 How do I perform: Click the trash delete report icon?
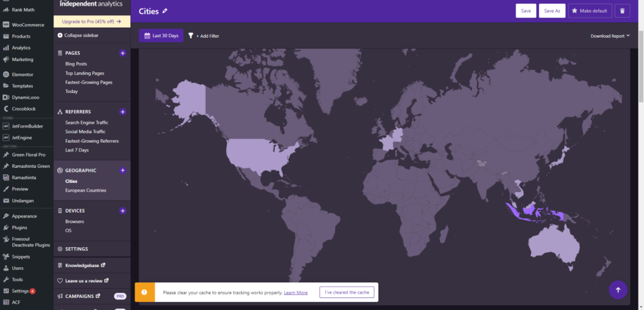pos(622,11)
